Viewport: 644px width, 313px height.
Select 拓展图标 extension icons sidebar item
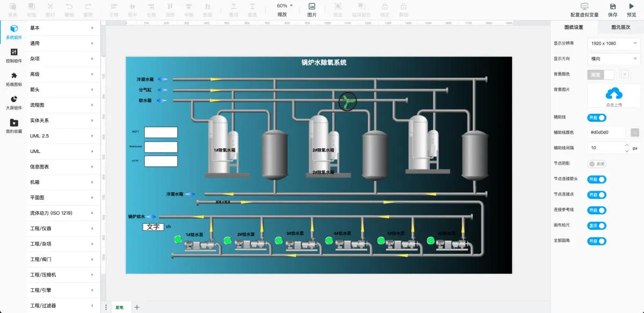pyautogui.click(x=14, y=78)
